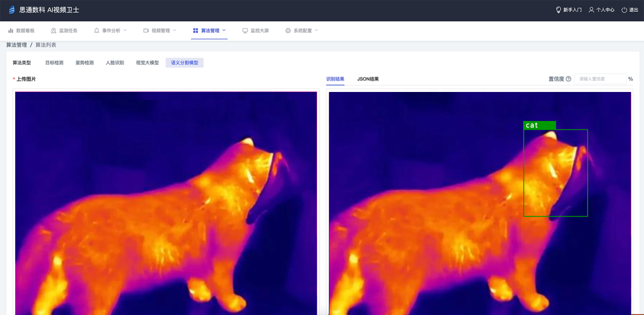Viewport: 644px width, 315px height.
Task: Click 算法列表 in the breadcrumb
Action: pyautogui.click(x=46, y=45)
